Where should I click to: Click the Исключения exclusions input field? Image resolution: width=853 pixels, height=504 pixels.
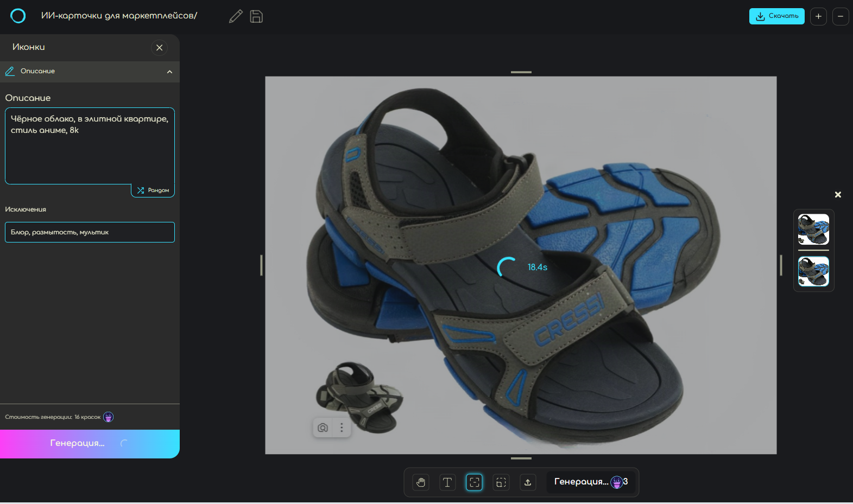click(x=90, y=232)
